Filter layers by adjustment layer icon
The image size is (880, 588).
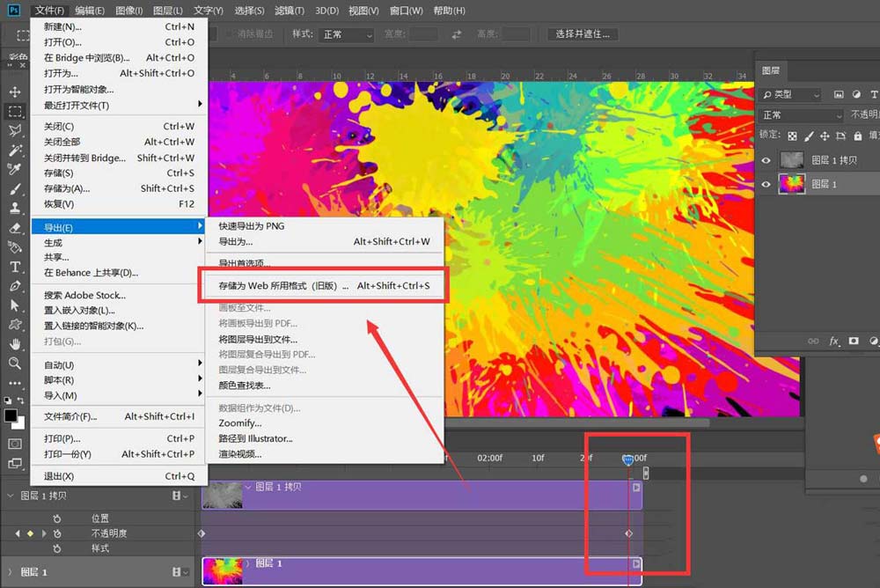pos(856,94)
